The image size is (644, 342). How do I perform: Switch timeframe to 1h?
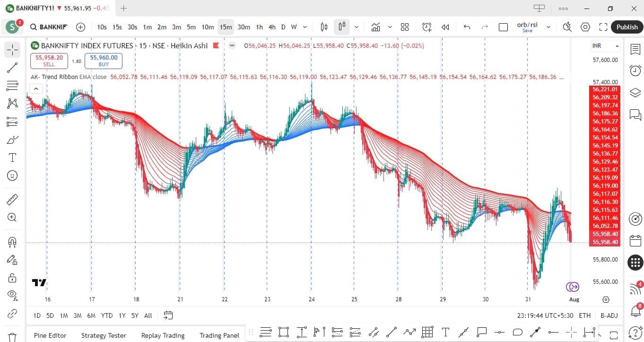coord(260,27)
